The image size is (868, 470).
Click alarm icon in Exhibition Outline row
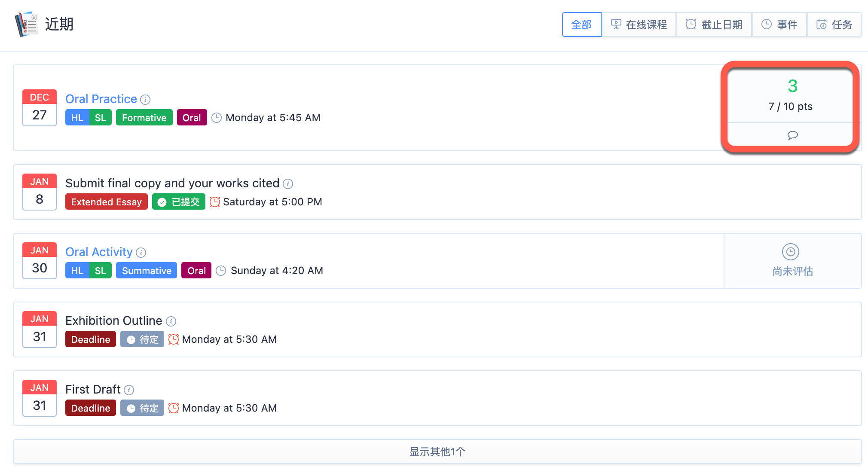pos(174,339)
